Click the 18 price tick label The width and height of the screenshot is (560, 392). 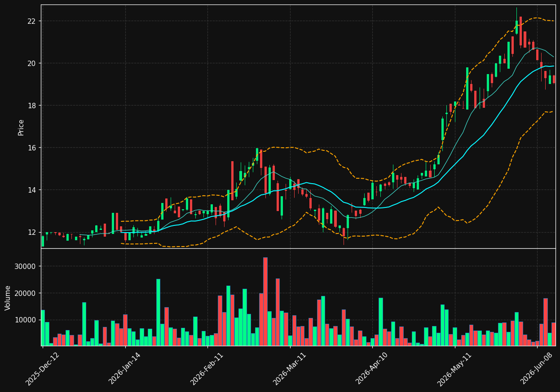pos(31,106)
